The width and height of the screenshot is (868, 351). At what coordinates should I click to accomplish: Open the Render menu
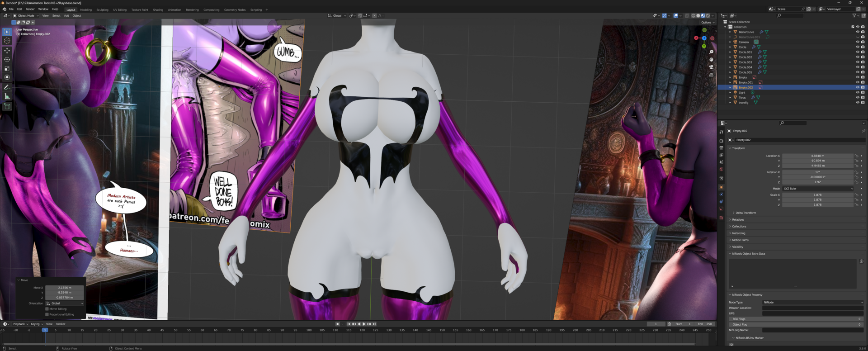click(x=30, y=9)
